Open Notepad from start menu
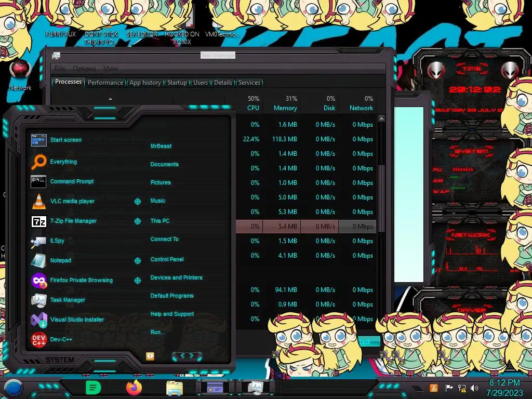The image size is (532, 399). [38, 261]
